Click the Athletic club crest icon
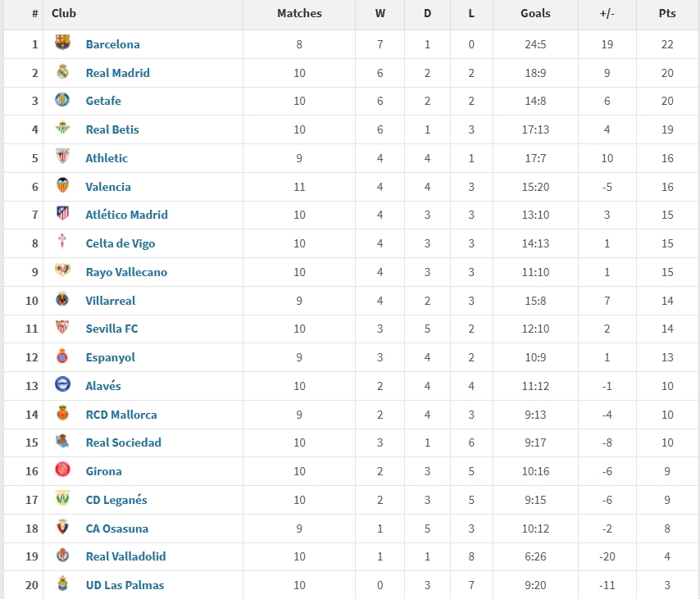The width and height of the screenshot is (700, 599). pos(62,157)
